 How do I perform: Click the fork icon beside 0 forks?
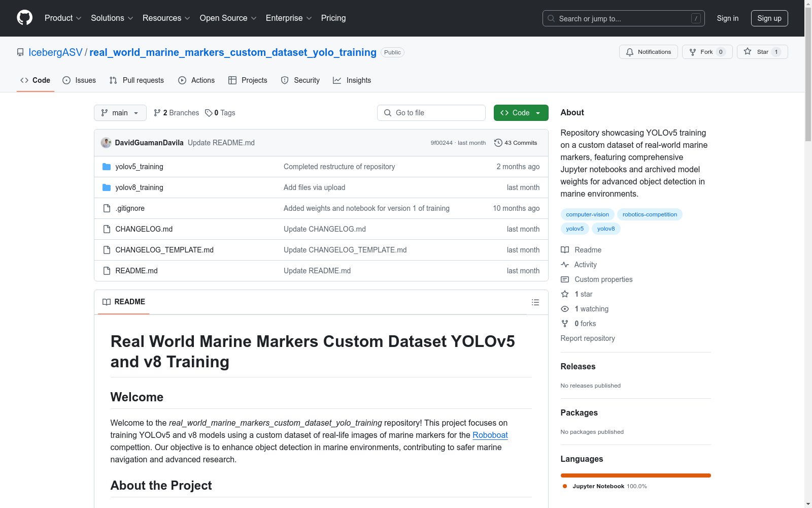(x=565, y=324)
